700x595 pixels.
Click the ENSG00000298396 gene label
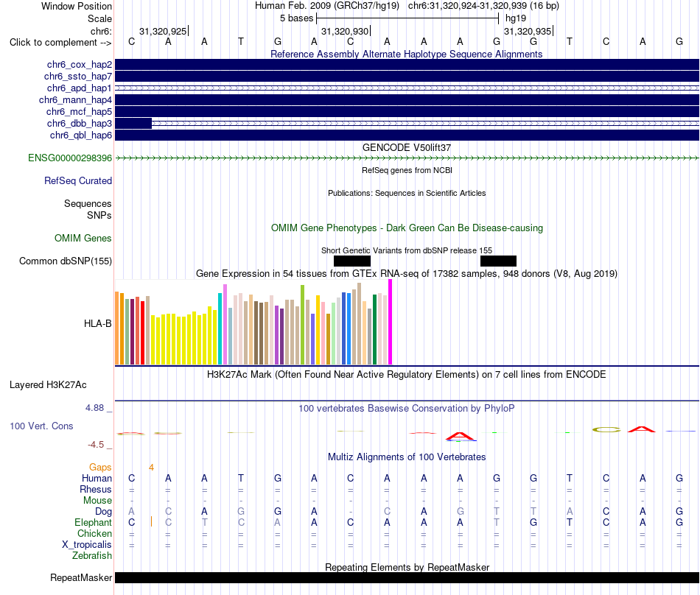point(70,158)
